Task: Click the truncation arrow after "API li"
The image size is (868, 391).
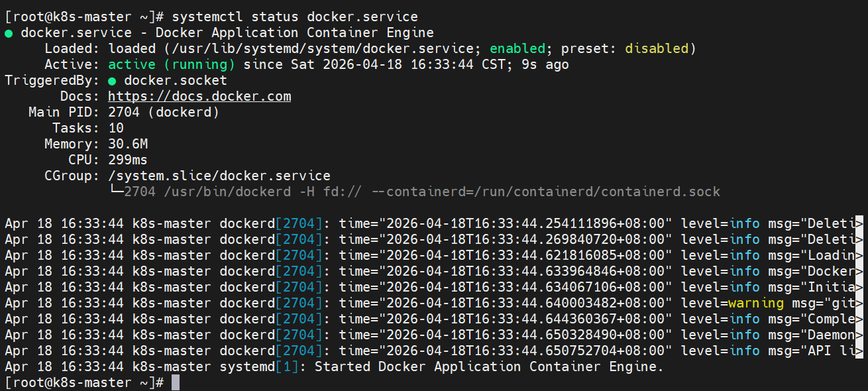Action: (859, 351)
